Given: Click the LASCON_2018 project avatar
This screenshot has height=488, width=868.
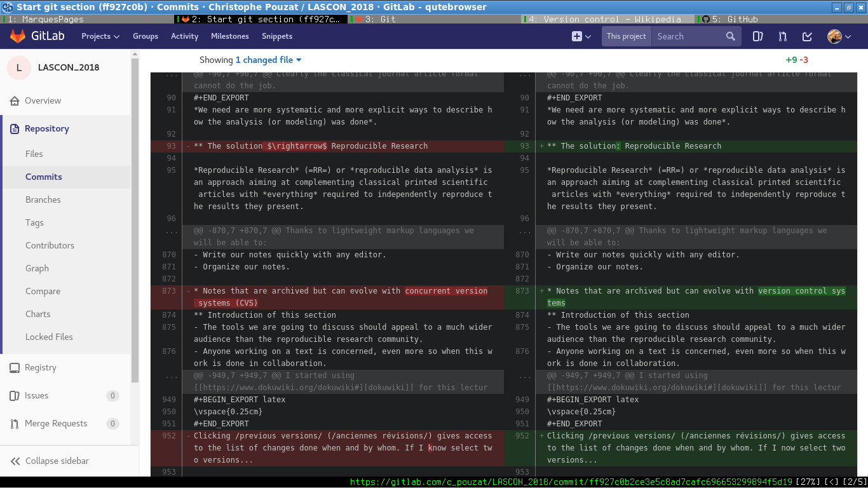Looking at the screenshot, I should pos(19,67).
